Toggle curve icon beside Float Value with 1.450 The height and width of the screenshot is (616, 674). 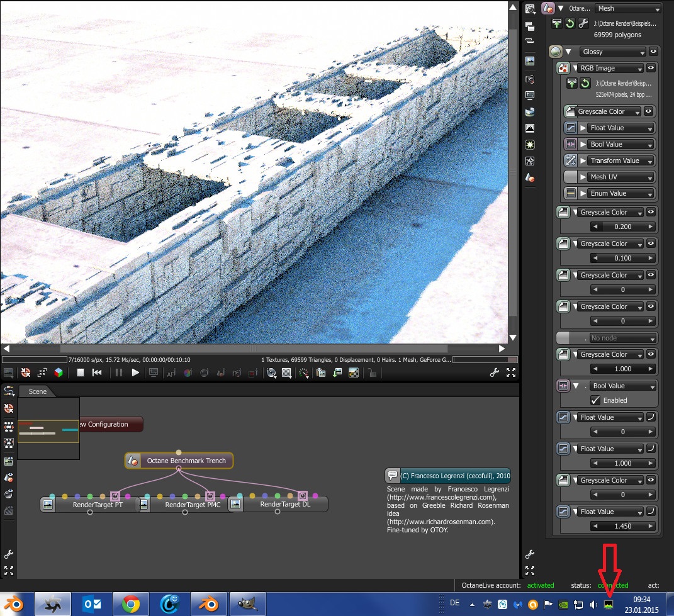tap(651, 511)
